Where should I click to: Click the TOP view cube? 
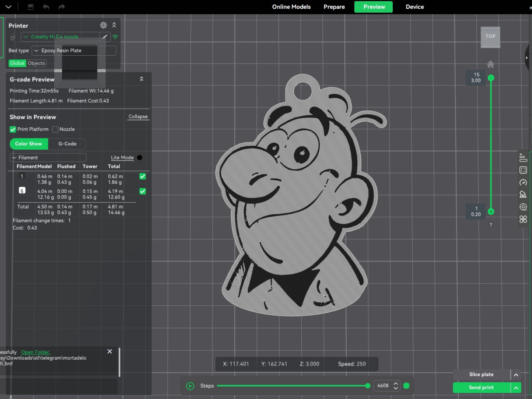[490, 37]
